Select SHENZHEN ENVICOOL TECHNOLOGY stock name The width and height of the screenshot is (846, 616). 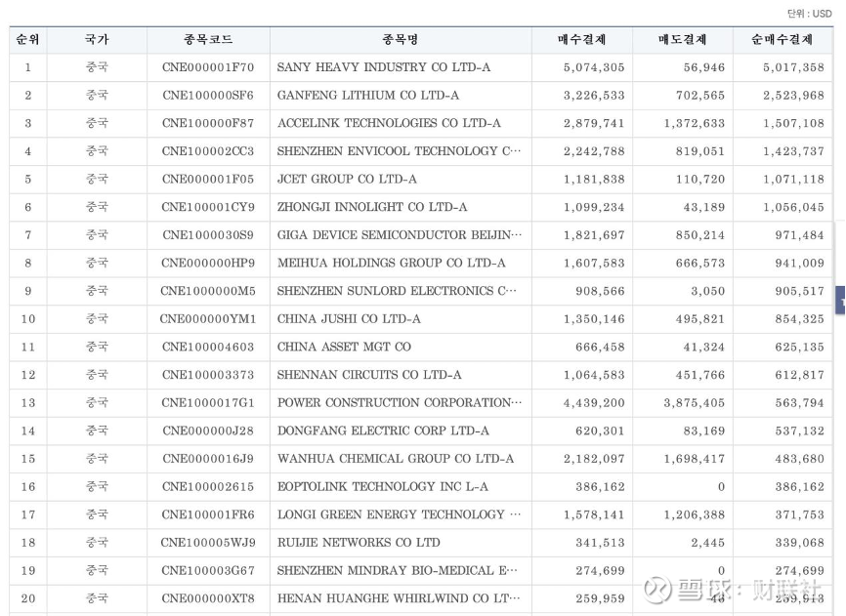click(x=399, y=151)
